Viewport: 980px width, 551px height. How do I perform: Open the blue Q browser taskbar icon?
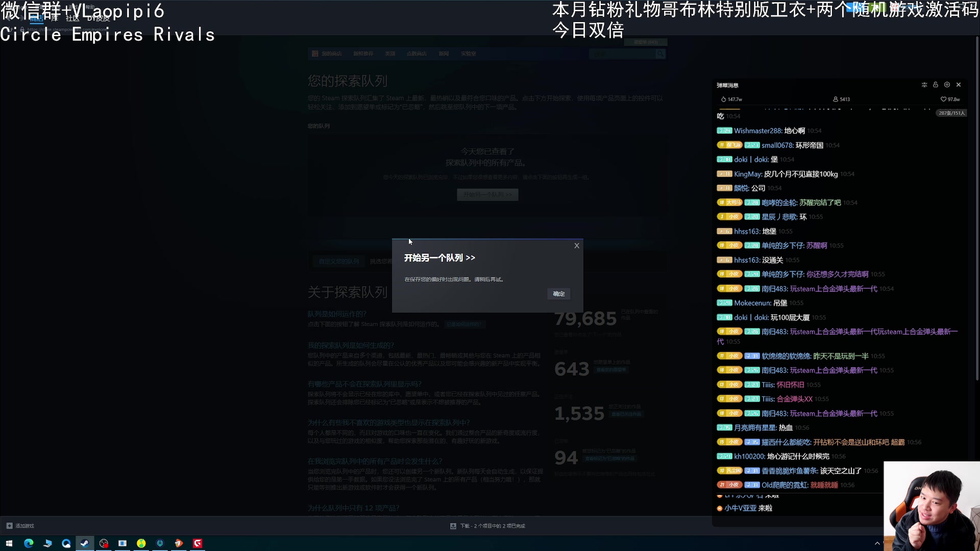coord(66,543)
